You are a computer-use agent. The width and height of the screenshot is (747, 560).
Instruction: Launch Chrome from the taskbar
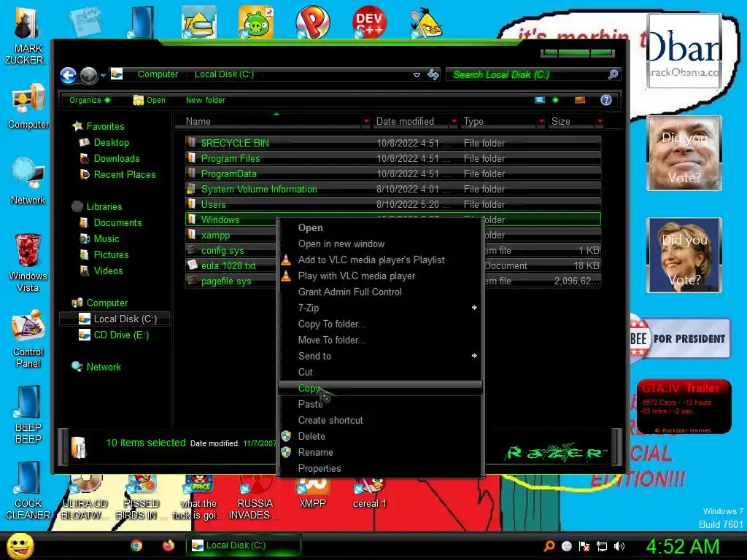[x=136, y=545]
